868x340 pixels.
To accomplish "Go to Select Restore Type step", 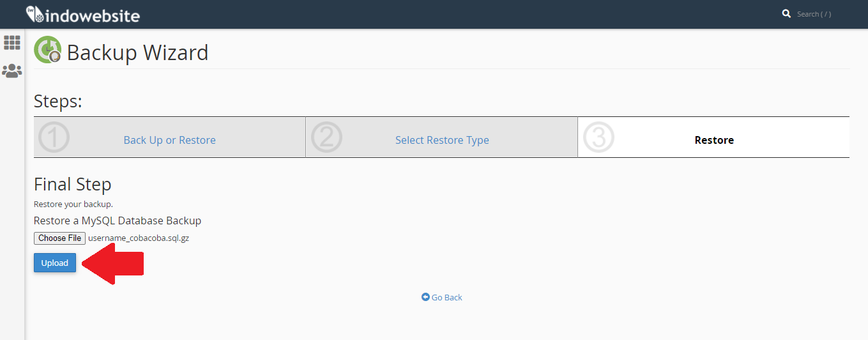I will [442, 140].
